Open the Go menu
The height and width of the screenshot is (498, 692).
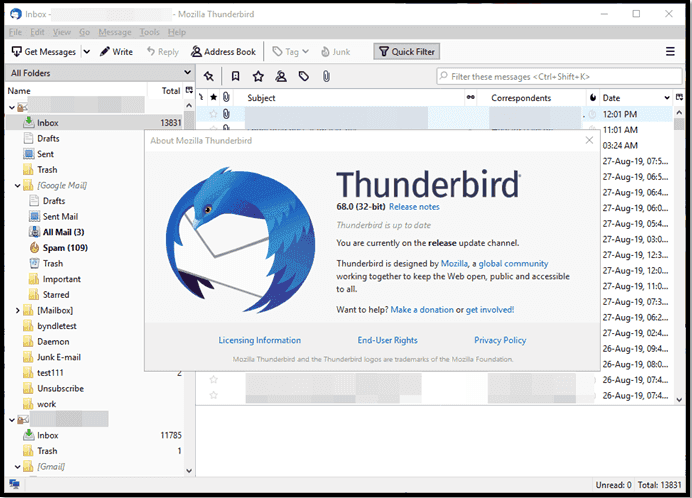(x=84, y=32)
